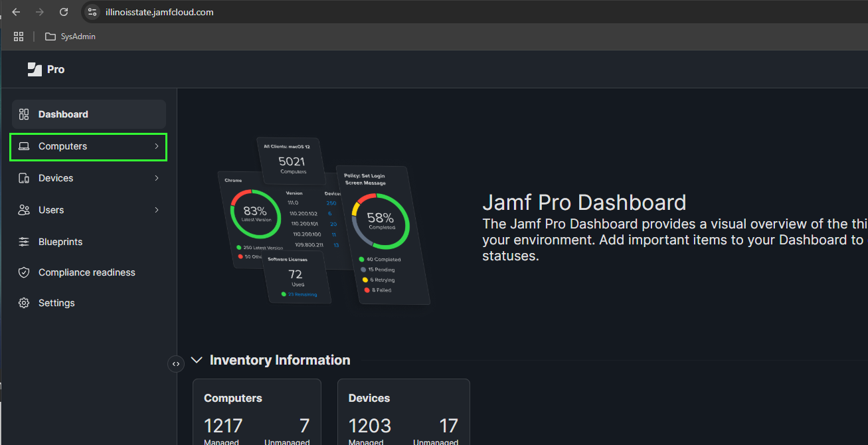
Task: Collapse the Inventory Information section
Action: pyautogui.click(x=197, y=360)
